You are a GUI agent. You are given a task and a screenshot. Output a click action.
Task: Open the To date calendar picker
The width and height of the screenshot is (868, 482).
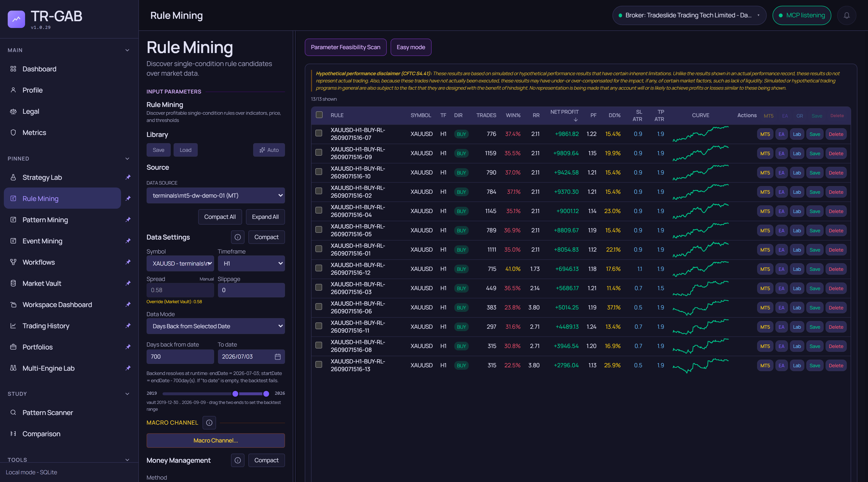[278, 357]
